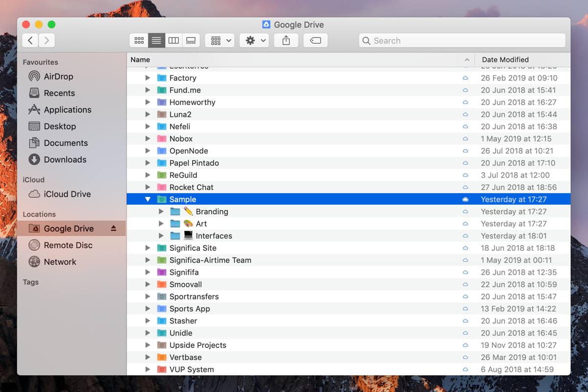This screenshot has width=588, height=392.
Task: Collapse the Sample folder
Action: 147,199
